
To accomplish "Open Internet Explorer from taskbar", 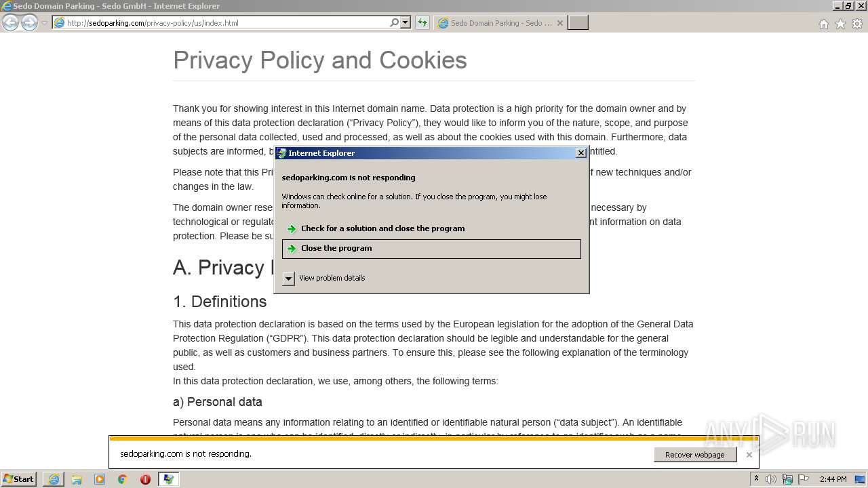I will [54, 479].
